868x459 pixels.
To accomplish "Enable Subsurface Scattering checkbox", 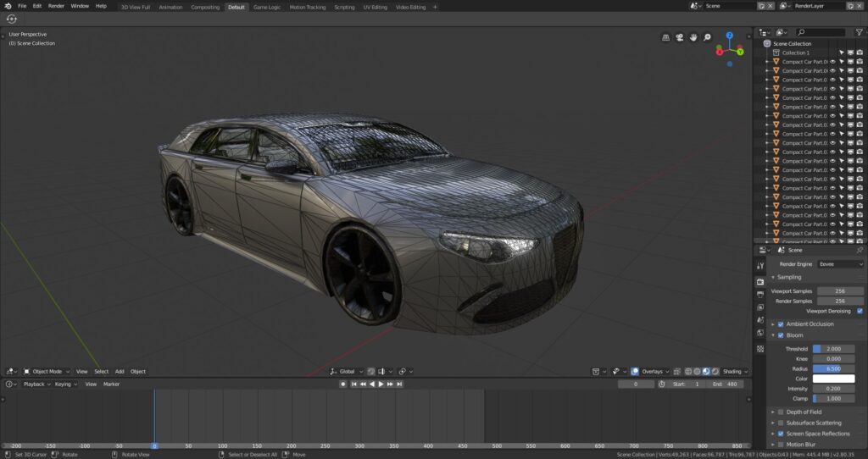I will tap(781, 423).
